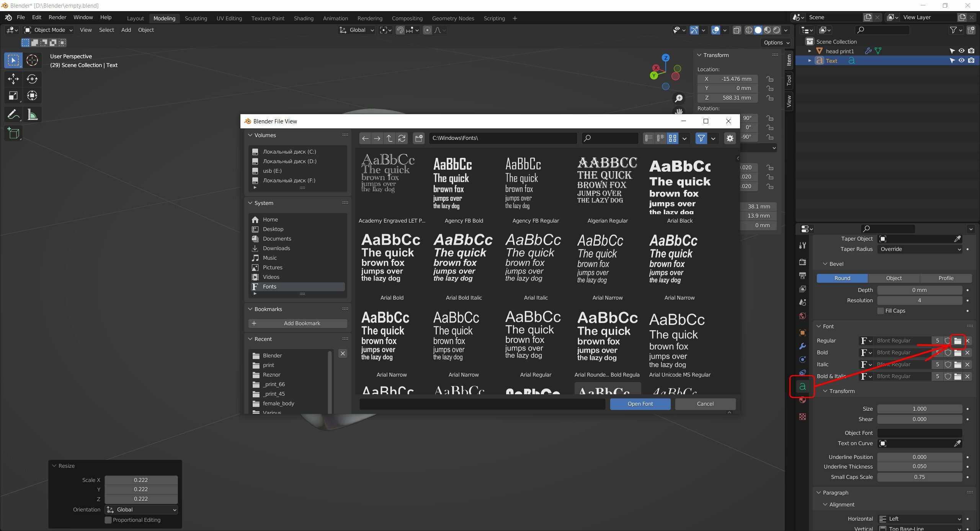Open File View settings gear

tap(730, 138)
